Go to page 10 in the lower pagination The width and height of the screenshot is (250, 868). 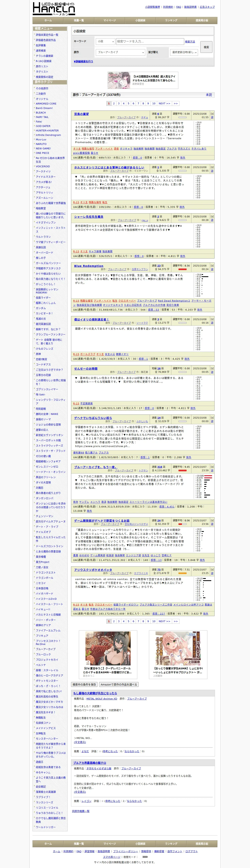(154, 621)
